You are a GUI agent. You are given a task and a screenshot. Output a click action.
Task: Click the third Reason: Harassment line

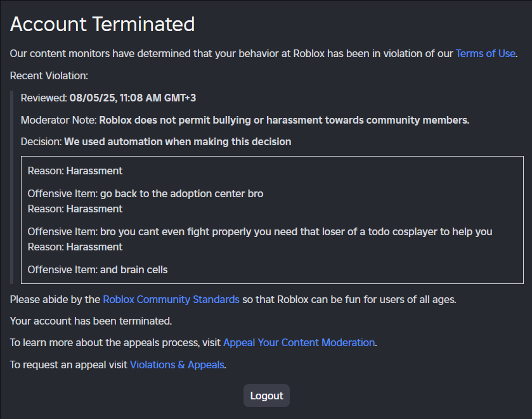point(75,247)
